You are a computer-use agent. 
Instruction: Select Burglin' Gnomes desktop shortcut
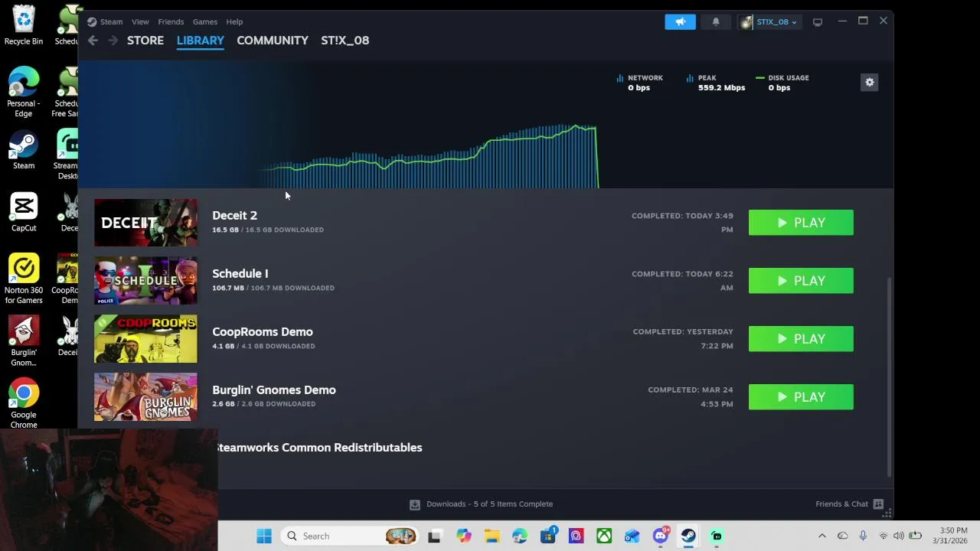tap(24, 342)
